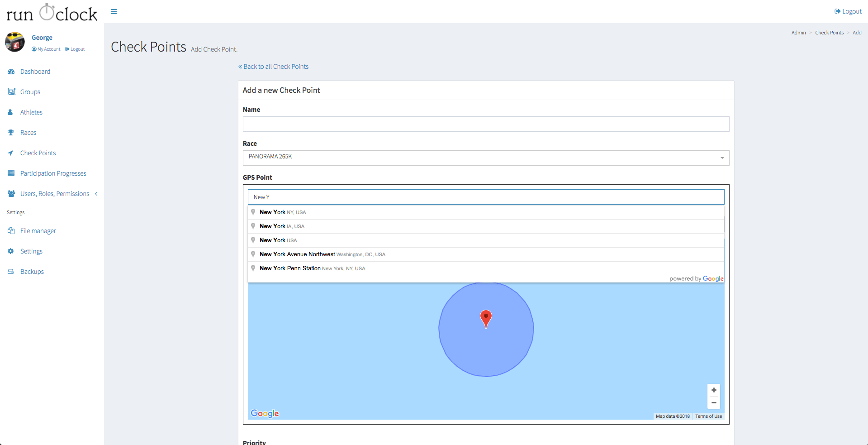Click the red map marker pin
This screenshot has height=445, width=868.
pos(486,319)
